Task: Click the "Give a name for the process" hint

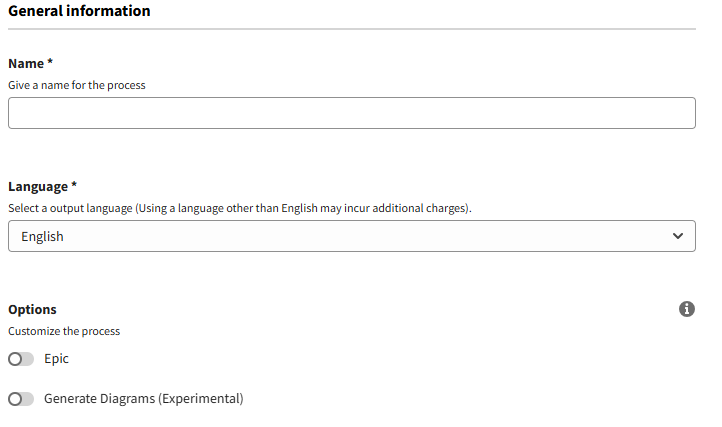Action: [x=77, y=85]
